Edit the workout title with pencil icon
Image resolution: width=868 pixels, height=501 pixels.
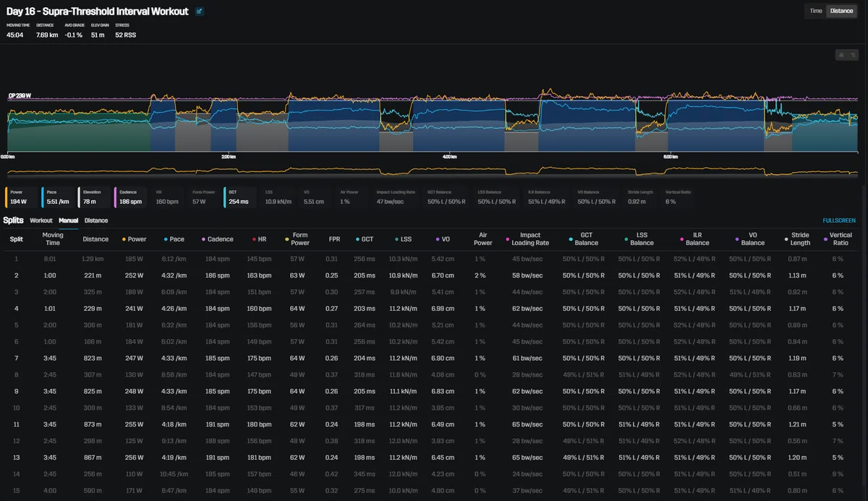click(200, 12)
